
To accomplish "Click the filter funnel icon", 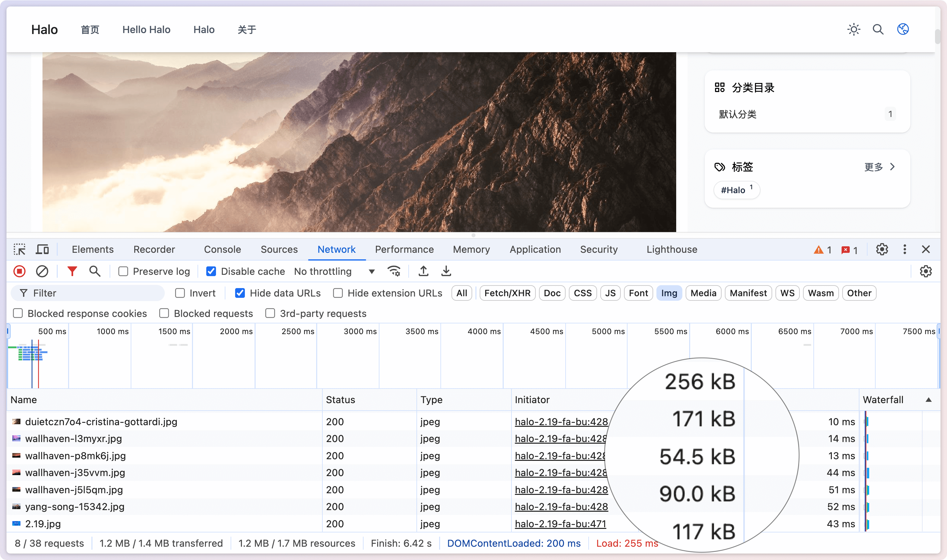I will click(x=71, y=271).
